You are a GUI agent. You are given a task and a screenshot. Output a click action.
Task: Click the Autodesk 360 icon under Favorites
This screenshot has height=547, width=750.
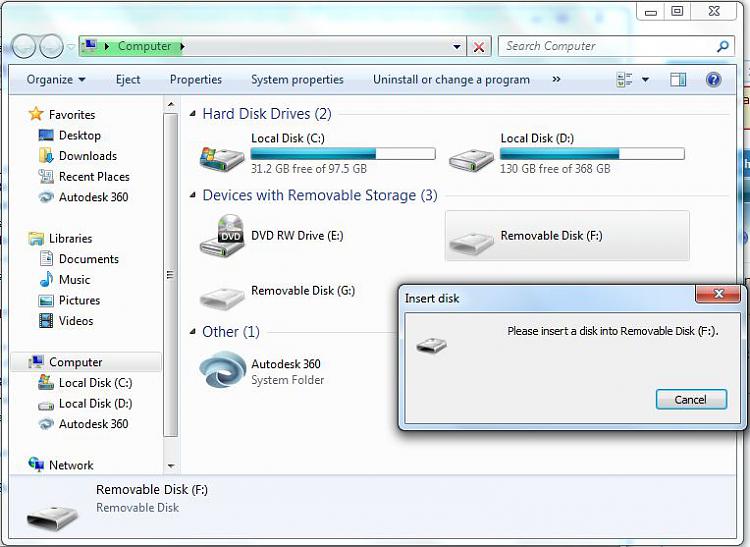tap(46, 197)
